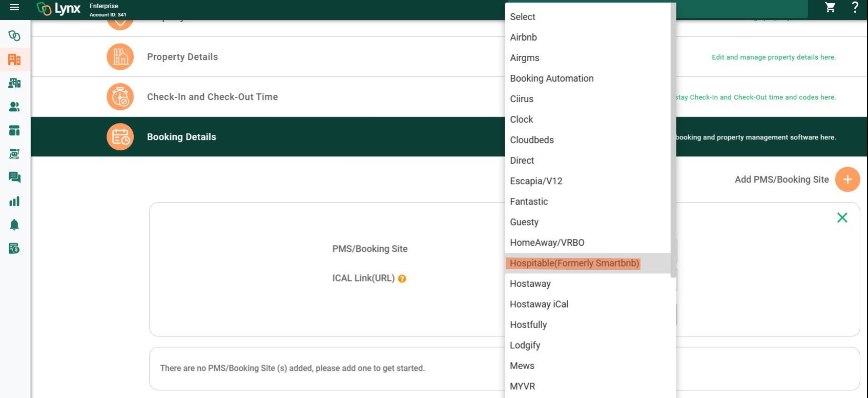
Task: Select HomeAway/VRBO option
Action: (x=588, y=243)
